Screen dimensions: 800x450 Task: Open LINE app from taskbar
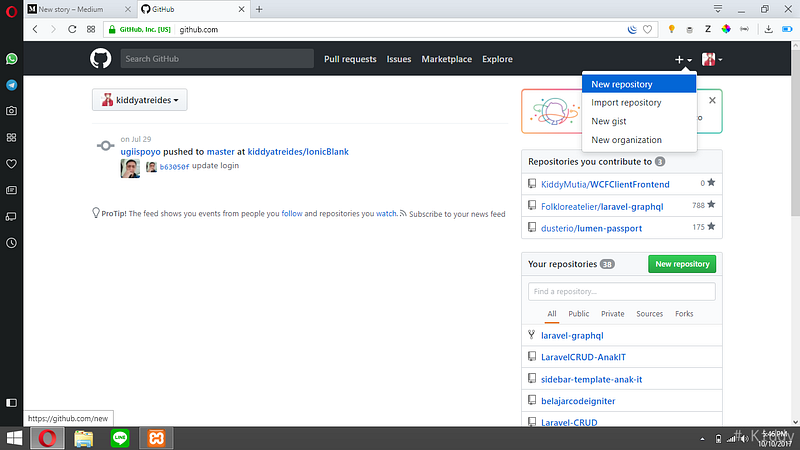tap(120, 438)
